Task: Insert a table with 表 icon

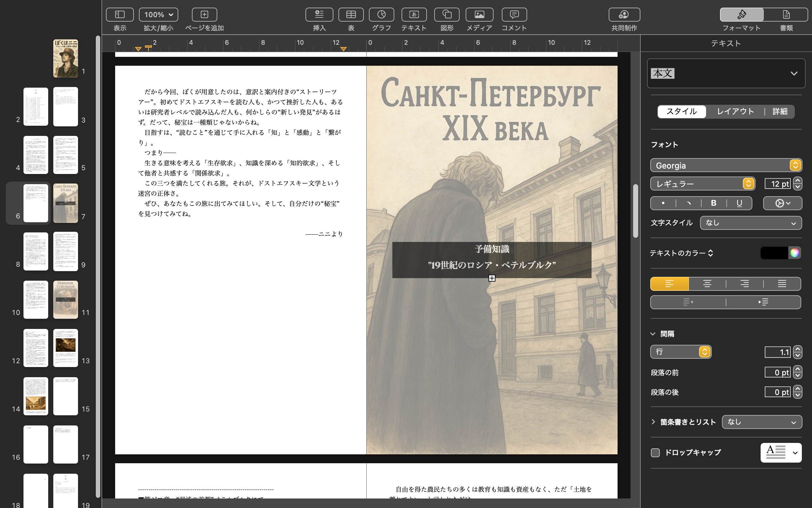Action: point(351,15)
